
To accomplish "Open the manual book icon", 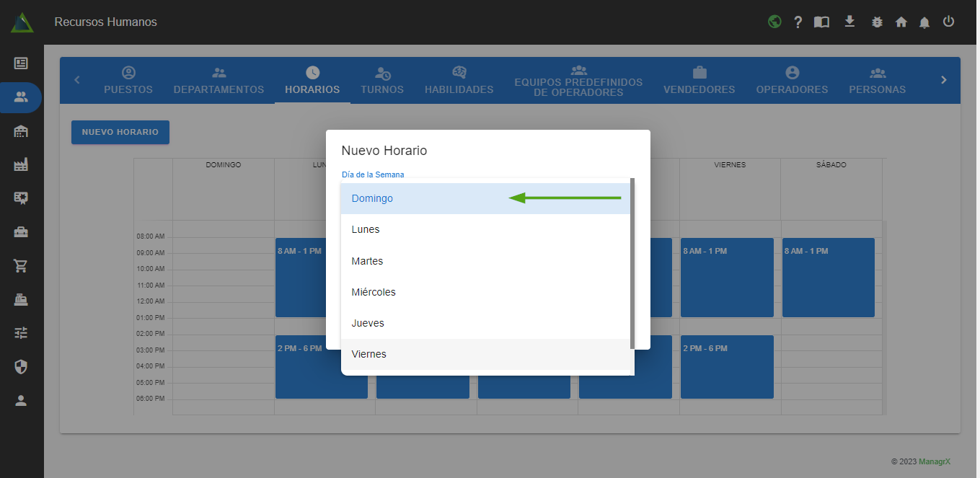I will (821, 22).
